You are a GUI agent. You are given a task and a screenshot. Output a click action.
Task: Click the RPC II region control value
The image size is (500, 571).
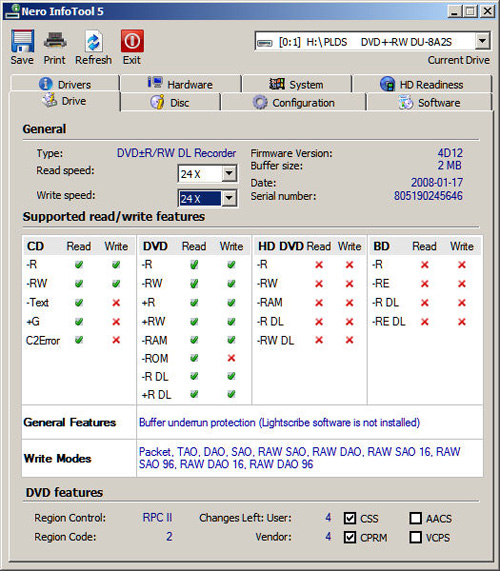(157, 517)
